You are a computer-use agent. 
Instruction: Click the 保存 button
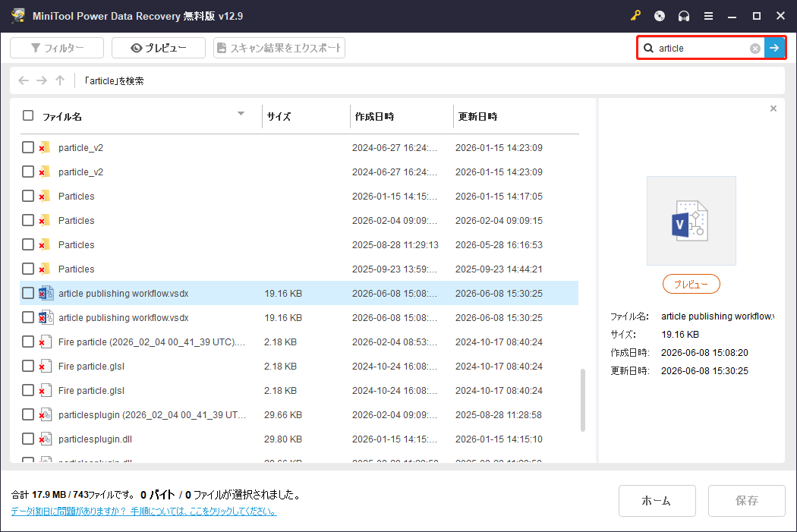[747, 500]
